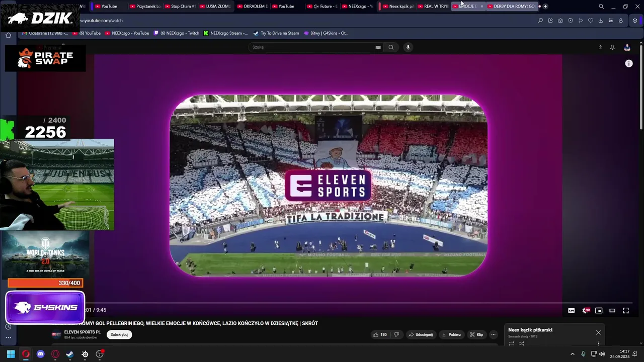Toggle playlist shuffle
The image size is (644, 362).
click(x=522, y=344)
